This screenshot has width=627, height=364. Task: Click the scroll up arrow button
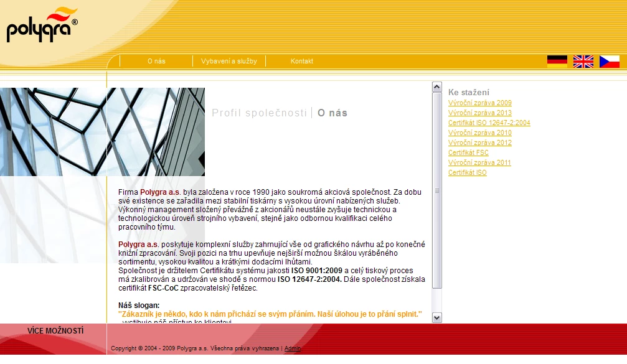[x=436, y=86]
